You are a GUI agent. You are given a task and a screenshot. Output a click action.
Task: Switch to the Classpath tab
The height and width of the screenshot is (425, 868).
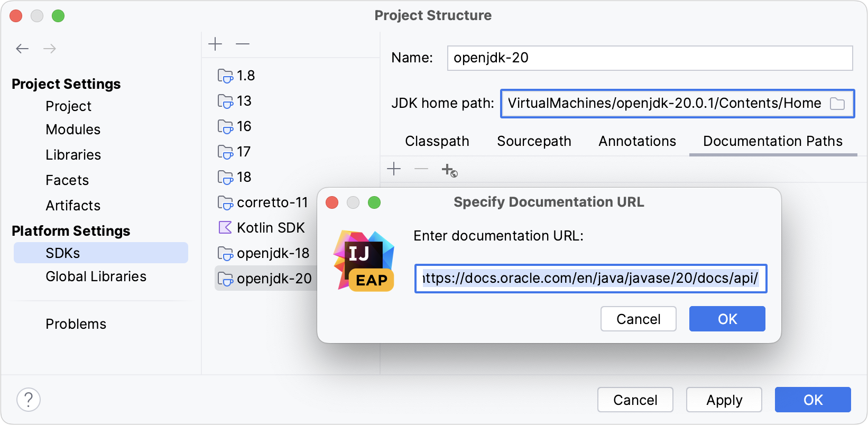(437, 141)
